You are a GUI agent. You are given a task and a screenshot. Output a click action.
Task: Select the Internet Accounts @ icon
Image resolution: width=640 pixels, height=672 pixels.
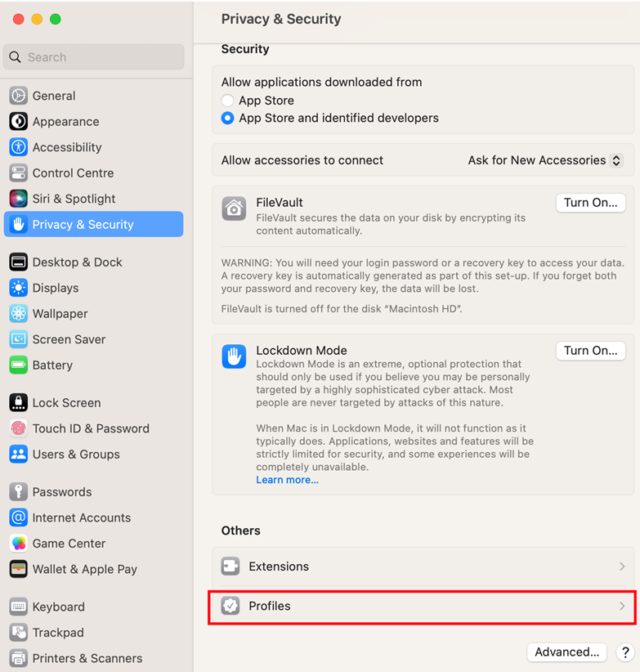(x=19, y=517)
